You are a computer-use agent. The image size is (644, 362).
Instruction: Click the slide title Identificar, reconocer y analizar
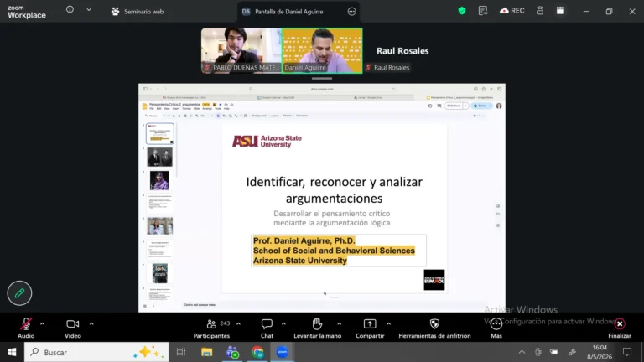click(334, 190)
